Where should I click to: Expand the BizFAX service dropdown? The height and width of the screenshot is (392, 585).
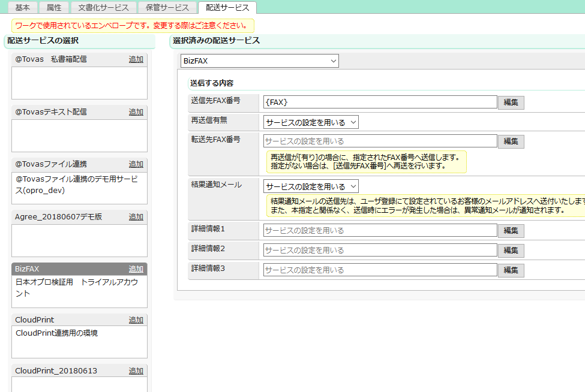coord(259,61)
